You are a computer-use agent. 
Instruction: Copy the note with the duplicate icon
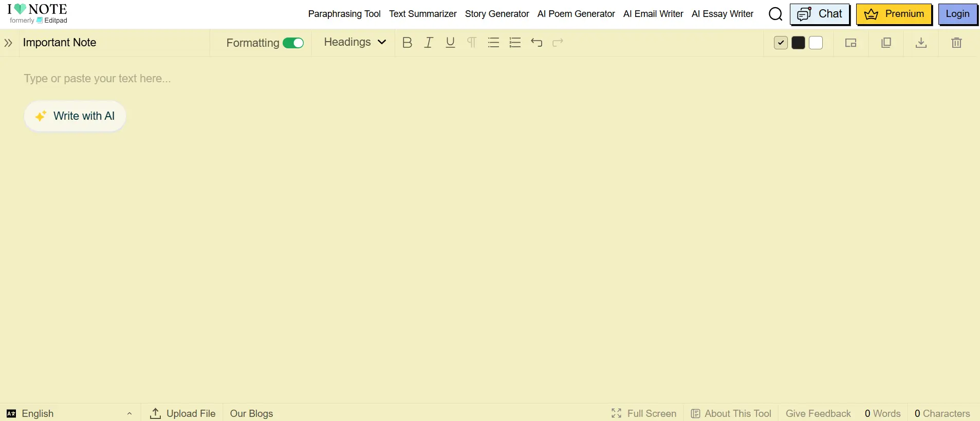click(x=886, y=43)
